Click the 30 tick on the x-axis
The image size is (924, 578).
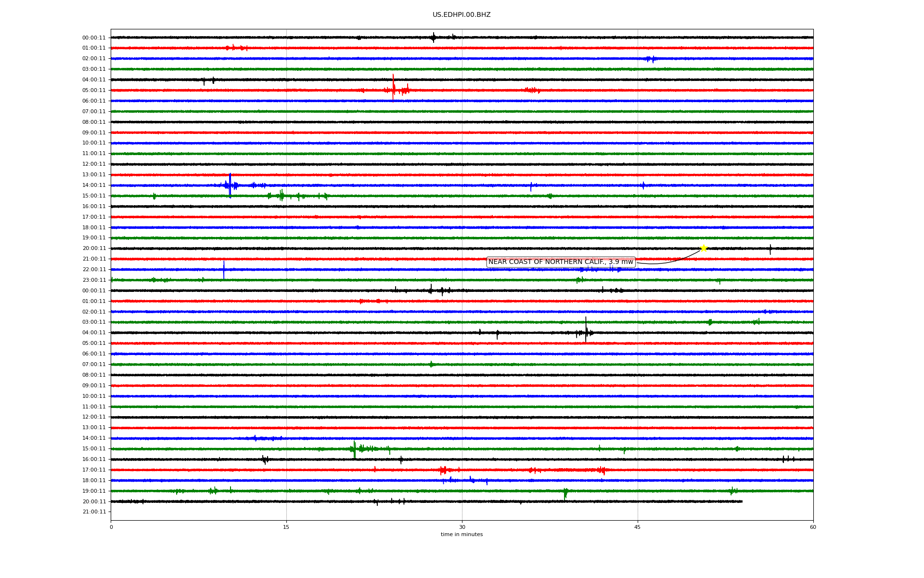pos(462,527)
